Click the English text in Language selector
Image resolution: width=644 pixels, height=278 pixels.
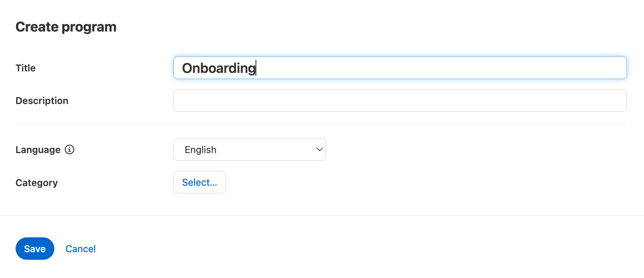200,150
